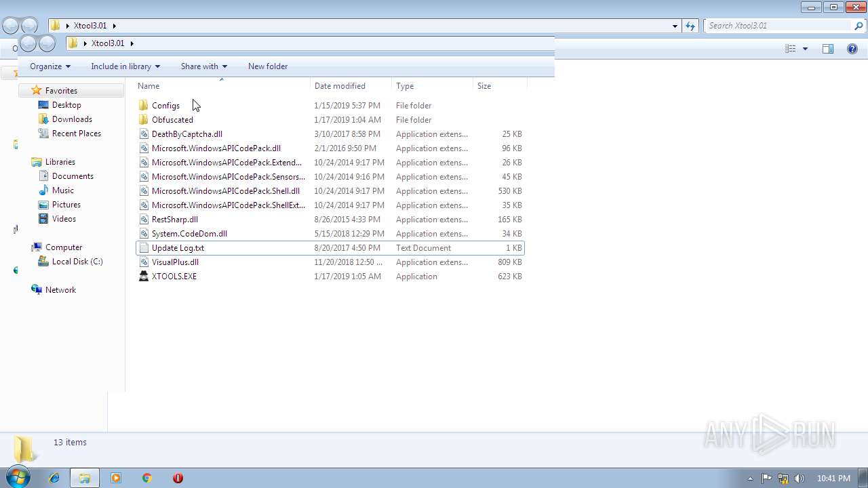The height and width of the screenshot is (488, 868).
Task: Click the Favorites star icon
Action: [x=37, y=90]
